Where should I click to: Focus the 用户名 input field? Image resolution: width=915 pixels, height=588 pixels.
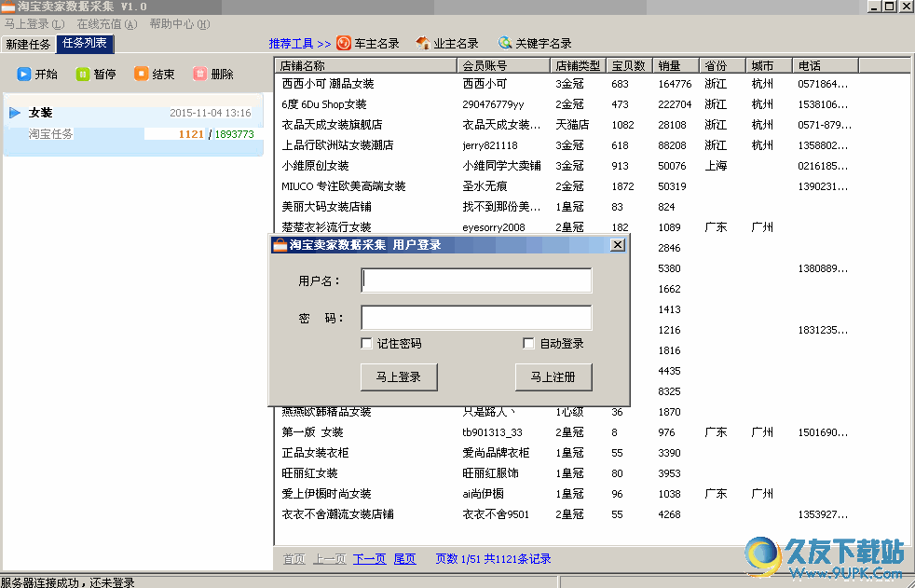click(x=476, y=280)
